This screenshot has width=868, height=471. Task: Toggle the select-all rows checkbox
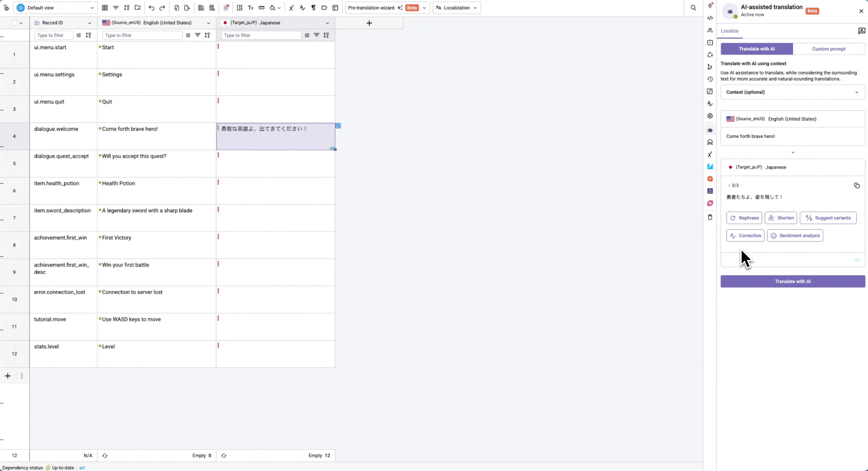15,23
